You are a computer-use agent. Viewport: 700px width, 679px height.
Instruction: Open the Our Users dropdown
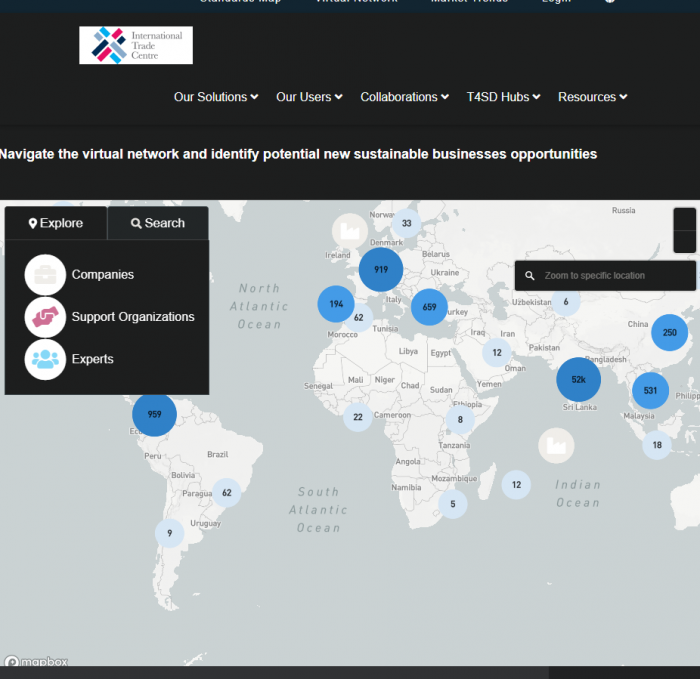tap(309, 97)
